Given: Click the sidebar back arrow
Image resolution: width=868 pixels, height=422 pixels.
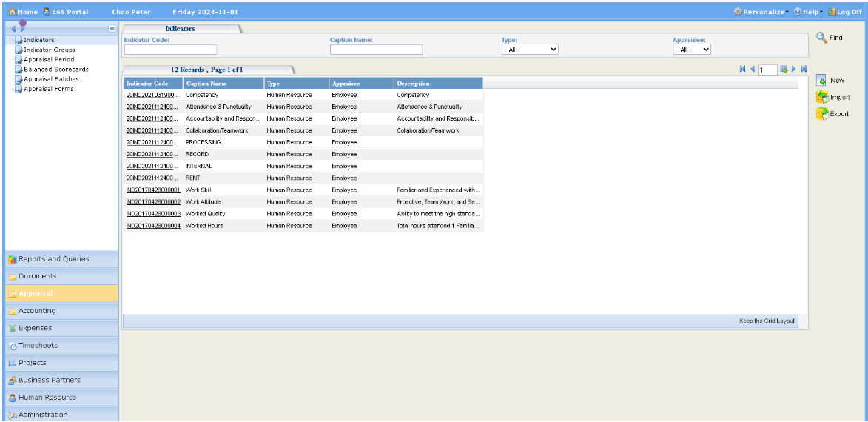Looking at the screenshot, I should pos(13,29).
